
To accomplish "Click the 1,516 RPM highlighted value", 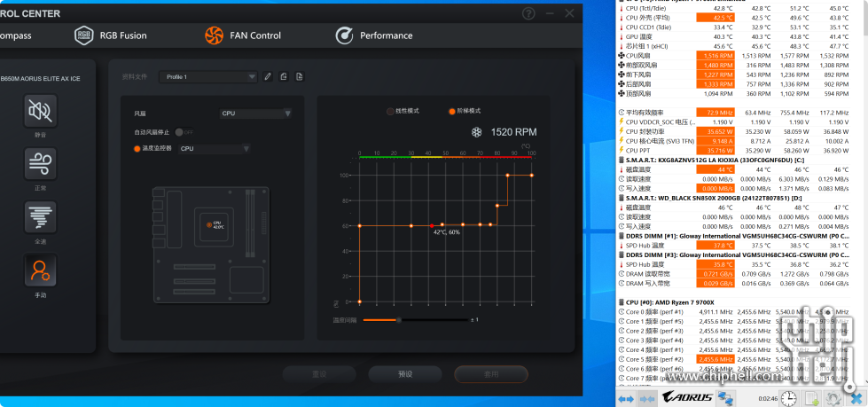I will click(716, 56).
